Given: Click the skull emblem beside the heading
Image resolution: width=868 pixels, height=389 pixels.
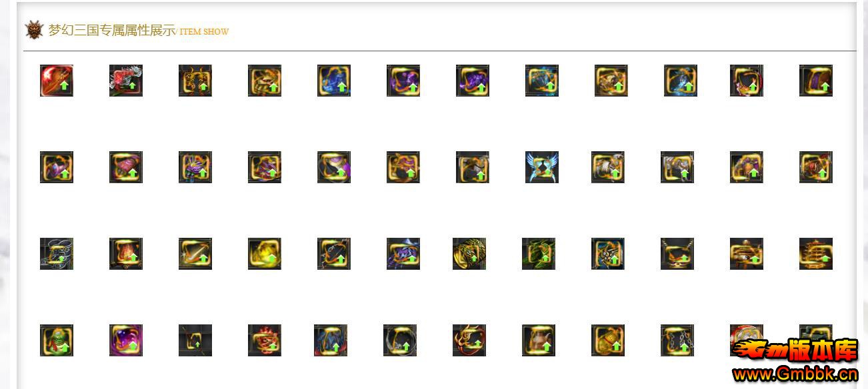Looking at the screenshot, I should click(x=34, y=30).
